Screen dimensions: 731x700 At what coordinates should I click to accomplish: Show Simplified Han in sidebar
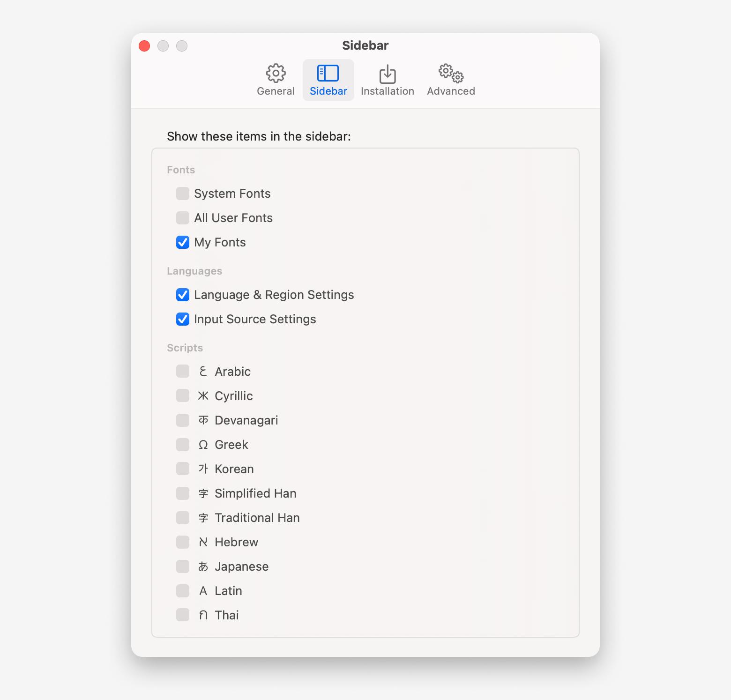pyautogui.click(x=183, y=493)
